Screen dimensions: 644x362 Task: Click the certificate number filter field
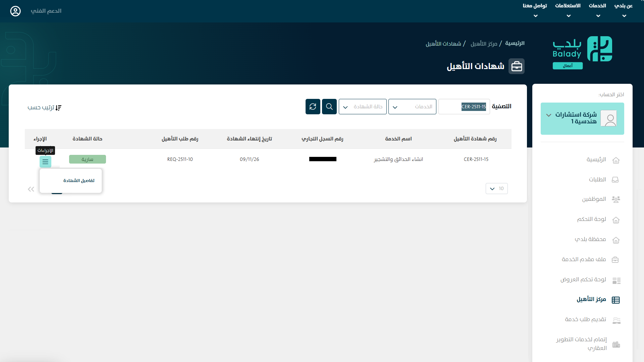[464, 107]
